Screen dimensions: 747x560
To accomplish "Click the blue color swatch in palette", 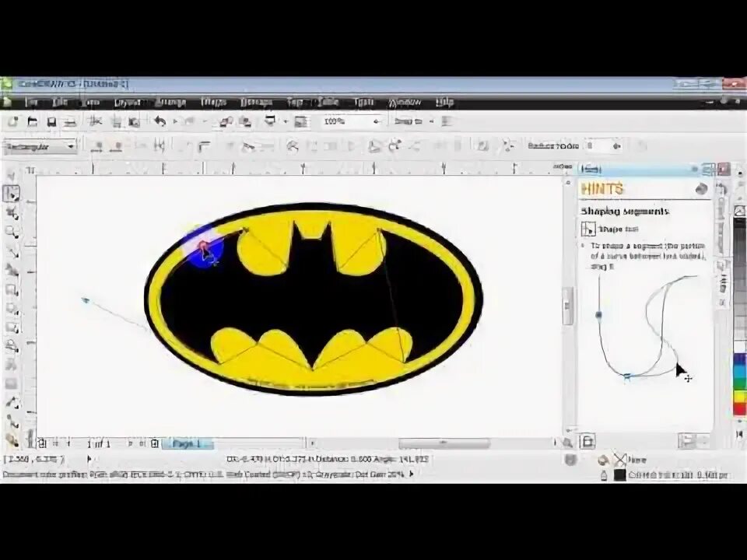I will pos(740,360).
